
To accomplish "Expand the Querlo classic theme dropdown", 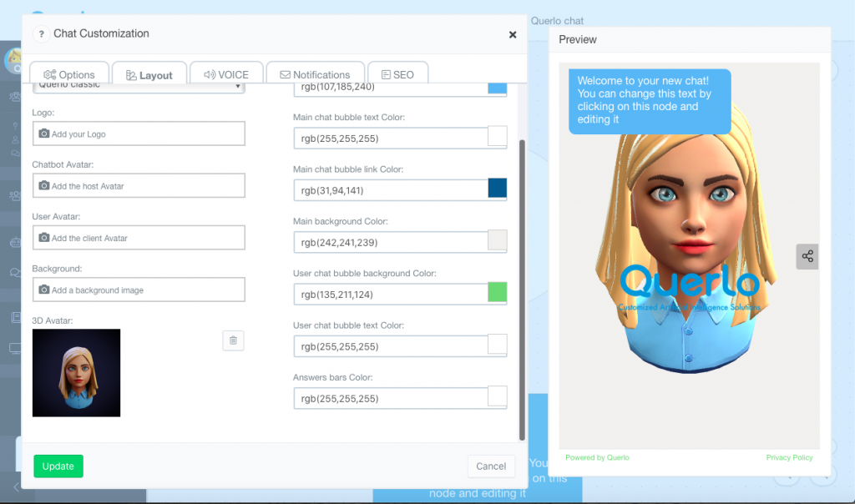I will [139, 87].
